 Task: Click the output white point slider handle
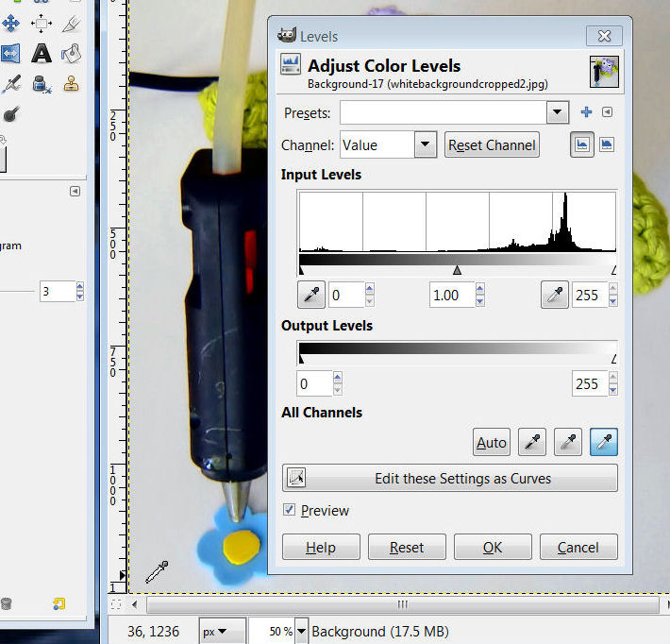[613, 359]
